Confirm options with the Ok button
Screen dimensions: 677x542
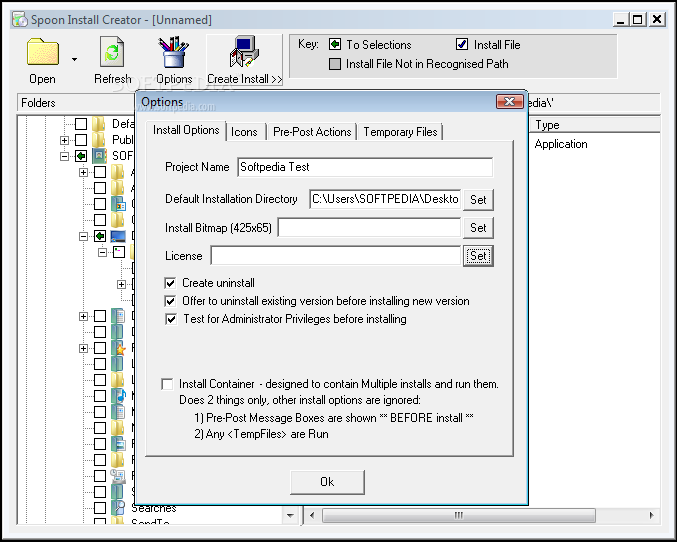point(327,482)
